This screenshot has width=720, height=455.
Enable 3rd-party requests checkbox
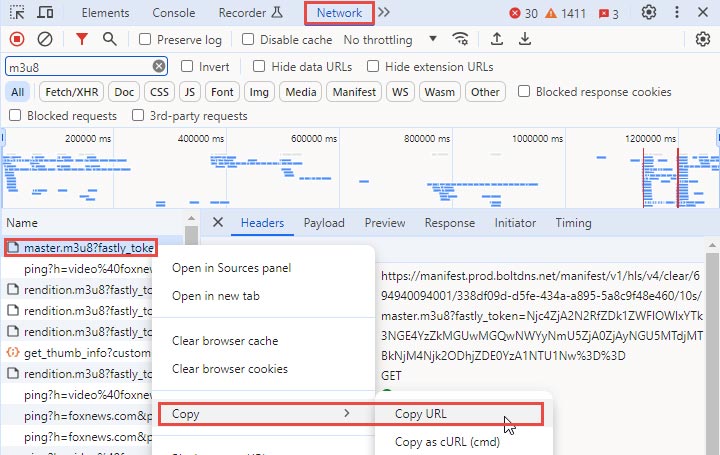[138, 115]
